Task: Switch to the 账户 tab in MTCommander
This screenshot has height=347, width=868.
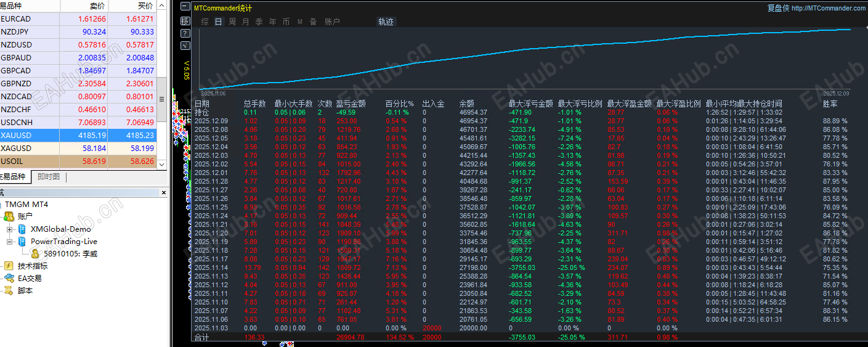Action: (x=332, y=22)
